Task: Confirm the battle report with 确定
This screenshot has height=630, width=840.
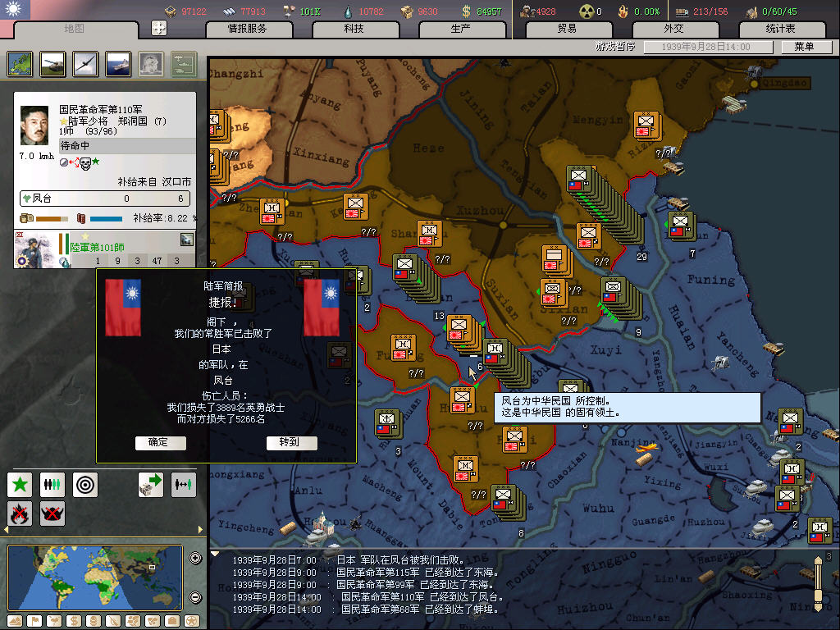Action: (x=160, y=442)
